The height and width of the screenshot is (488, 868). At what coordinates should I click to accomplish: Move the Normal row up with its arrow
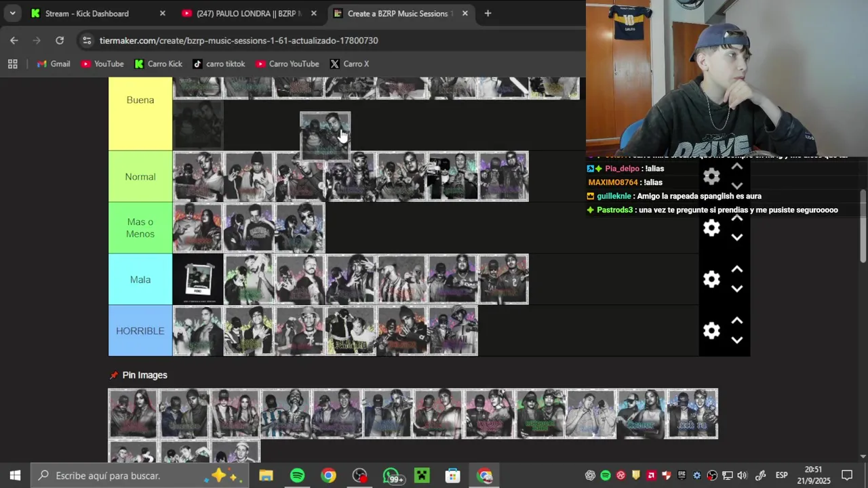737,167
